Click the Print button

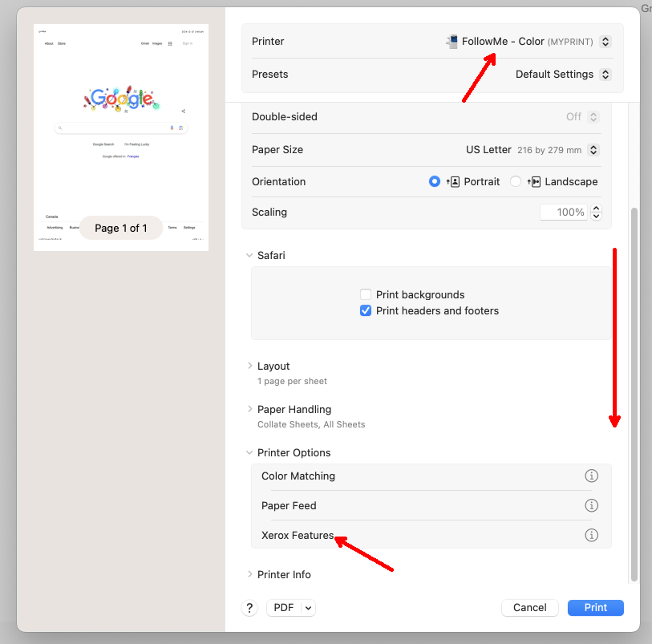click(595, 608)
